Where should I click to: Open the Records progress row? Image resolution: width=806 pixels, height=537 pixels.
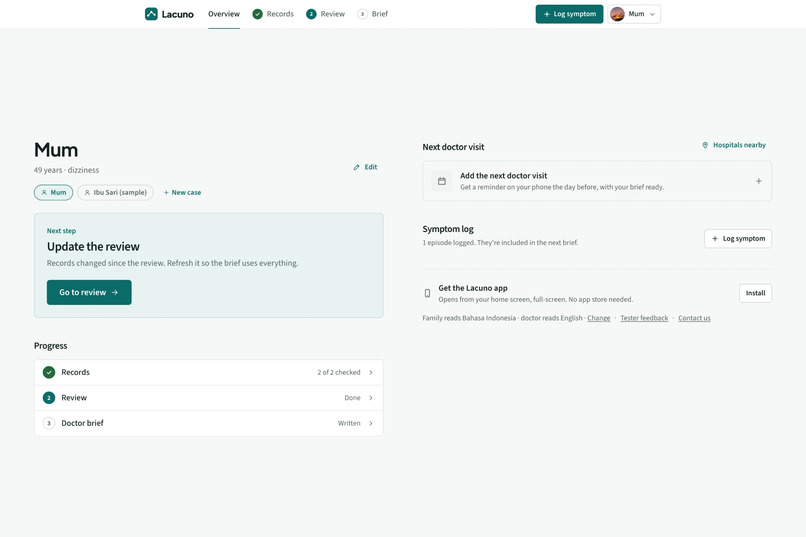click(209, 372)
